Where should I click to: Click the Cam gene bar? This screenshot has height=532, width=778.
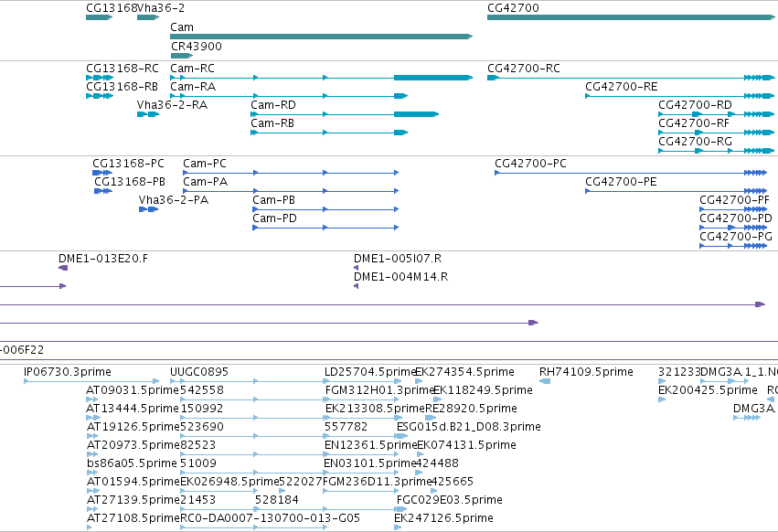(x=321, y=37)
